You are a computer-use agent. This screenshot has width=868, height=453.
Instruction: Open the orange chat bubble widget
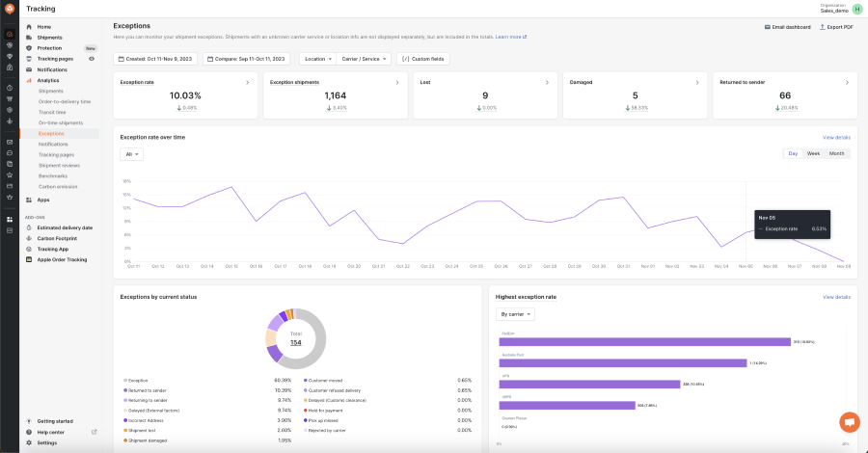pos(849,422)
